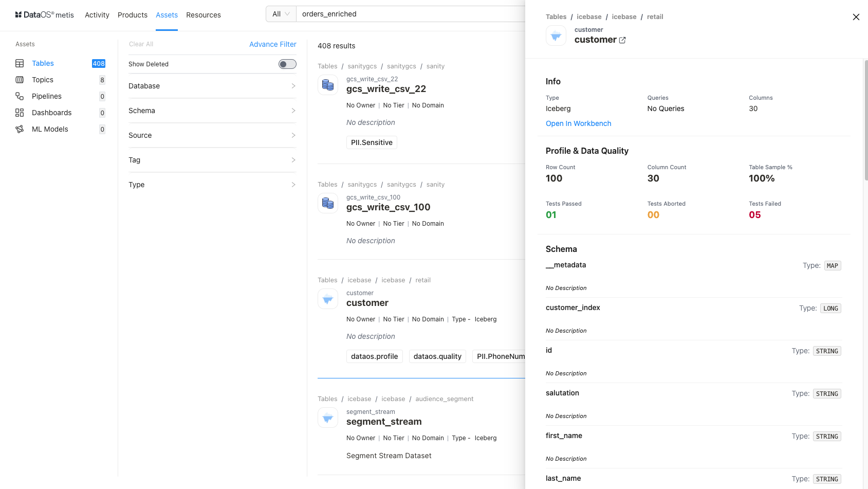Select the Tables icon in sidebar
The image size is (868, 489).
[20, 63]
